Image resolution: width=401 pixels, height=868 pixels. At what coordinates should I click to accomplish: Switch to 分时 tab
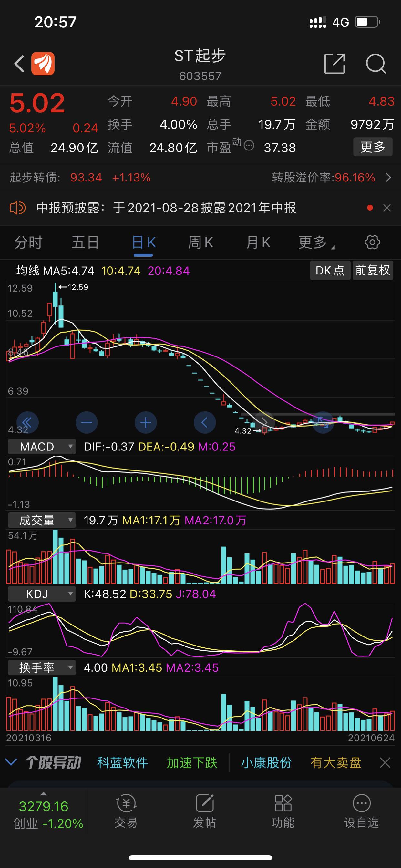tap(28, 242)
